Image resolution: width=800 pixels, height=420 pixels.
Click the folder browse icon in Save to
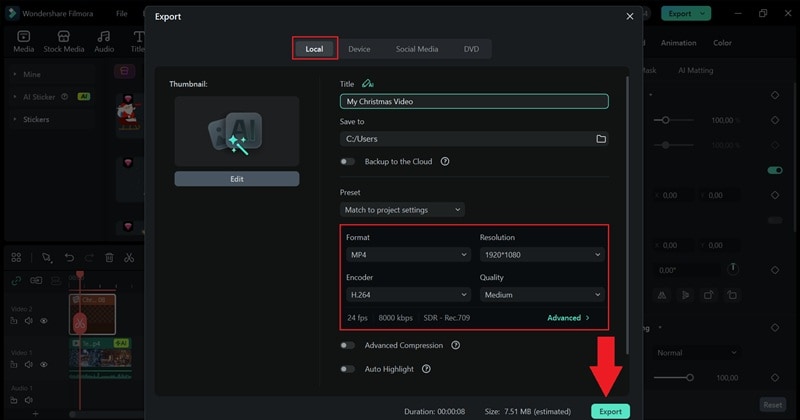601,139
